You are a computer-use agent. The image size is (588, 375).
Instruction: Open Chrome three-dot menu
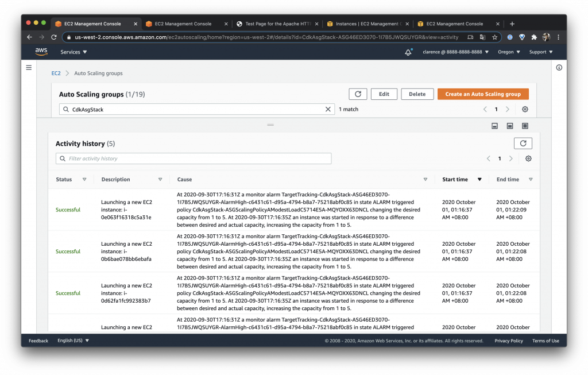tap(558, 37)
